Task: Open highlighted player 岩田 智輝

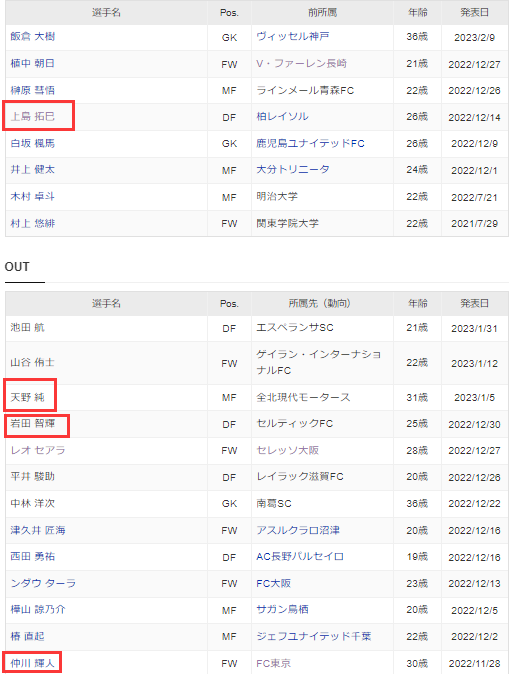Action: (33, 423)
